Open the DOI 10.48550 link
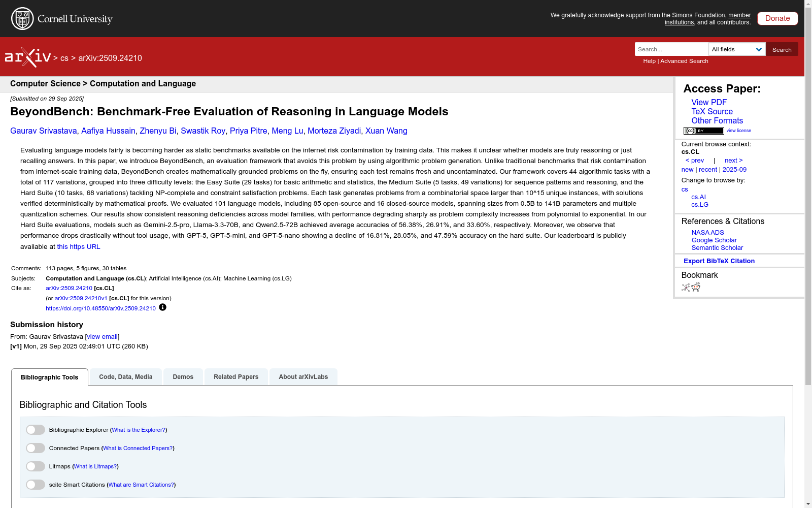 [100, 308]
